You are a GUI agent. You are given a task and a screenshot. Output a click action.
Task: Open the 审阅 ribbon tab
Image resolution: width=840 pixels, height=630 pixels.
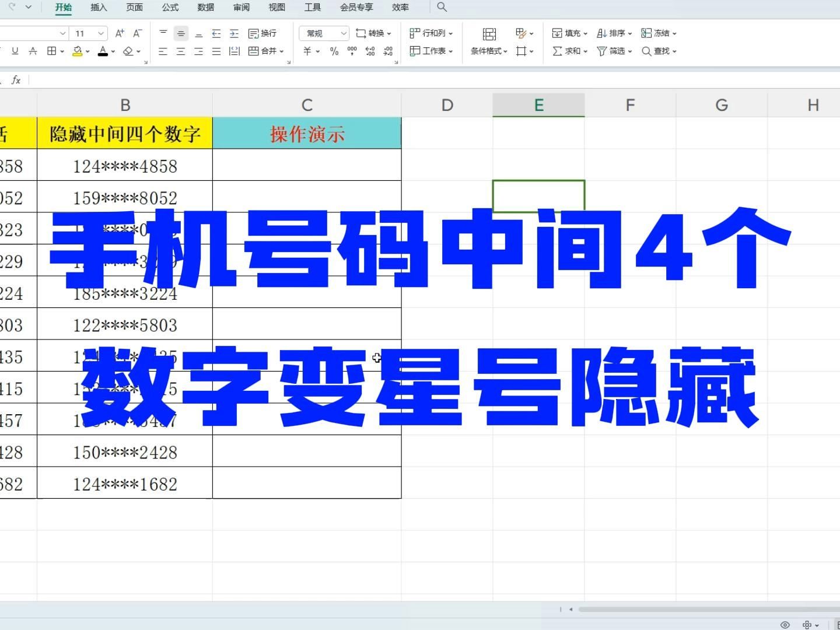pyautogui.click(x=241, y=7)
